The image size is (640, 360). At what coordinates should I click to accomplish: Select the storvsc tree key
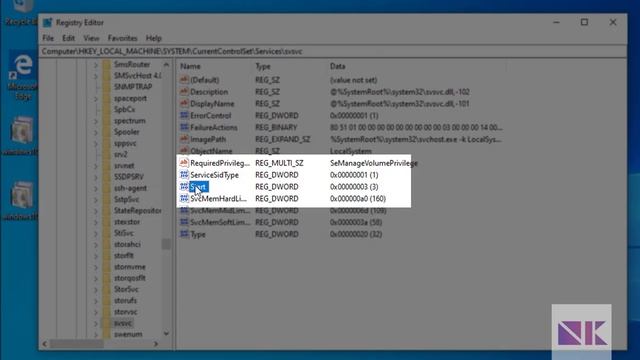[x=125, y=311]
